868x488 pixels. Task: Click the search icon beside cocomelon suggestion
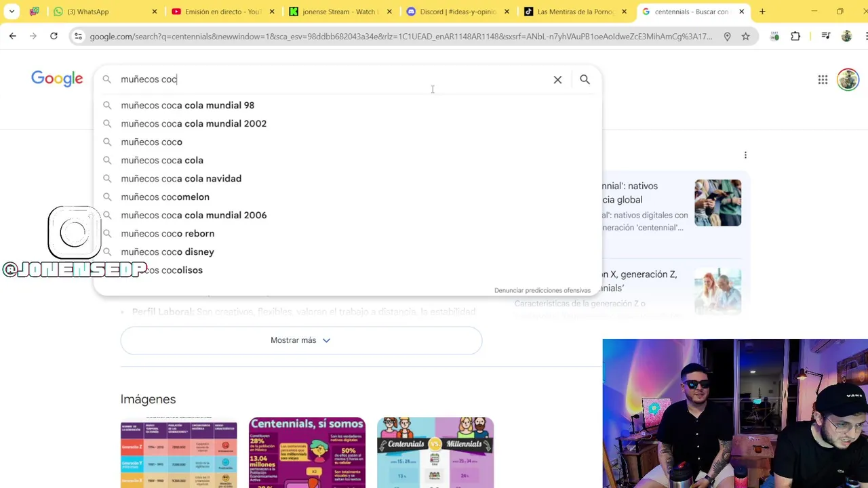tap(107, 197)
